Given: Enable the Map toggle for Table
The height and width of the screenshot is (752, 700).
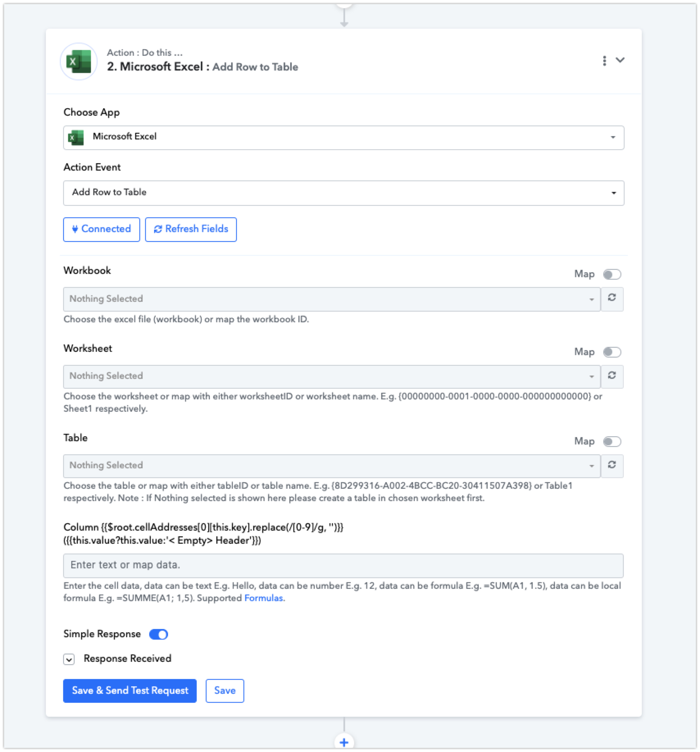Looking at the screenshot, I should [612, 442].
